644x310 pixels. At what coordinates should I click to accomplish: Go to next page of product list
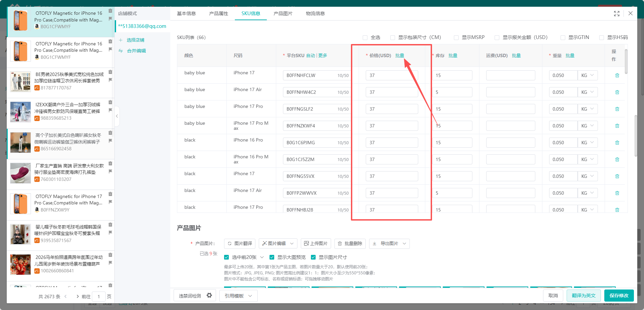(78, 297)
